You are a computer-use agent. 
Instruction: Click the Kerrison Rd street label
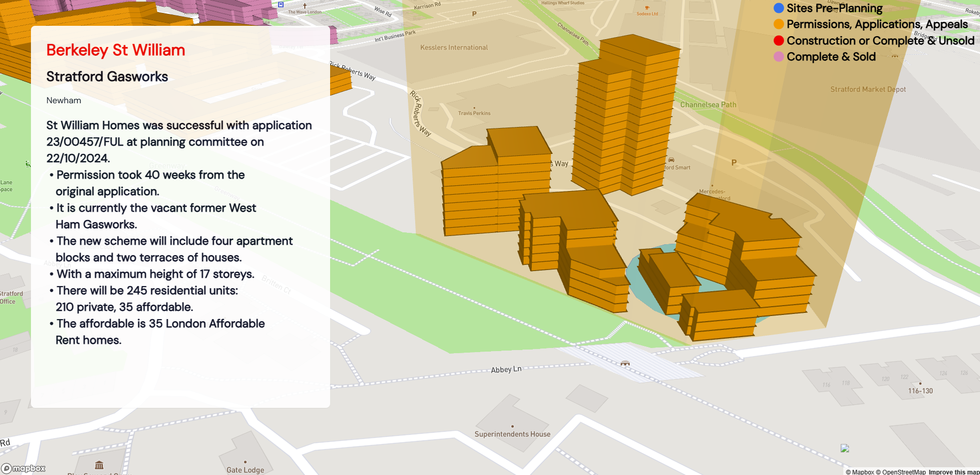pos(428,6)
